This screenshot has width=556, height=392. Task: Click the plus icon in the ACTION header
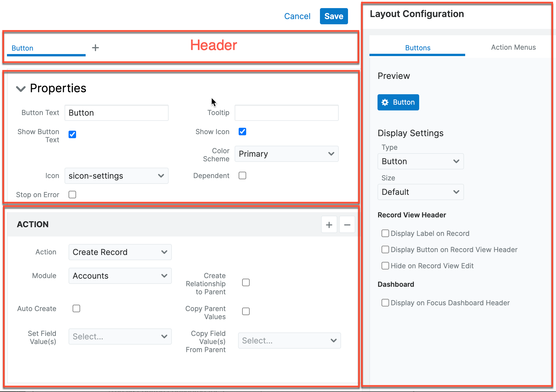point(329,225)
